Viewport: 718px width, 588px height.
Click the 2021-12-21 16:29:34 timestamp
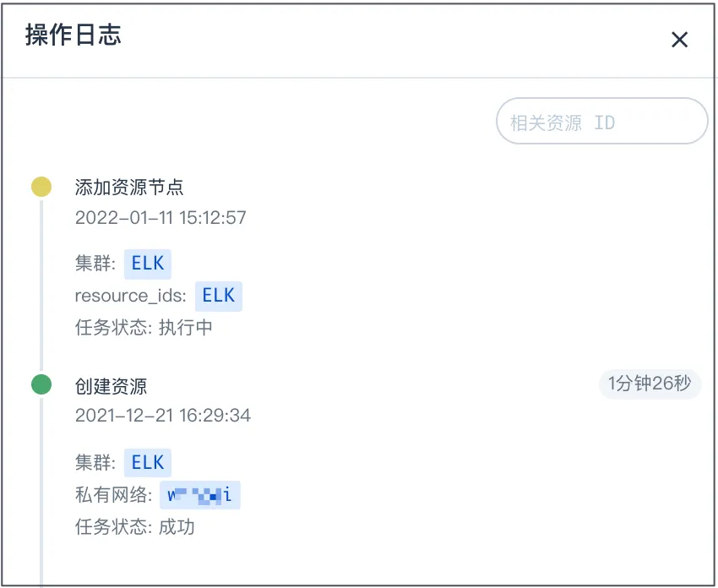[x=163, y=416]
